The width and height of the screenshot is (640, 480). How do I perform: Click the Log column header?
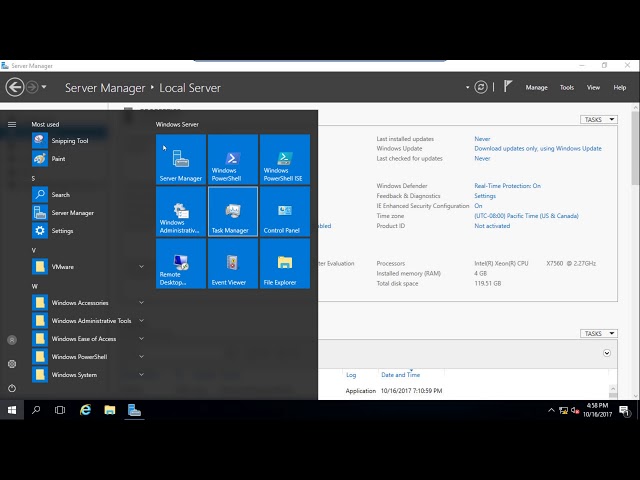(351, 375)
